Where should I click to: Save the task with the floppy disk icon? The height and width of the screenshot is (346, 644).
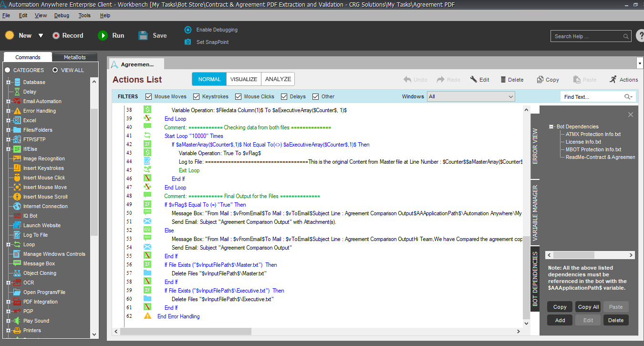tap(143, 35)
